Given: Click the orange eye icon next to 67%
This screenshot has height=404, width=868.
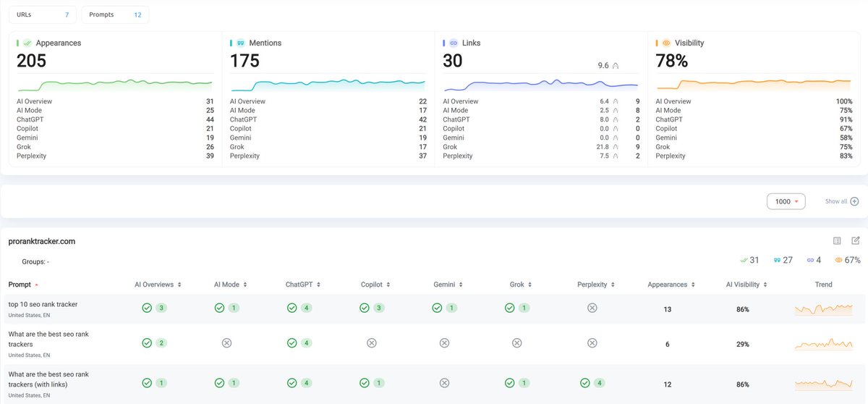Looking at the screenshot, I should tap(838, 260).
